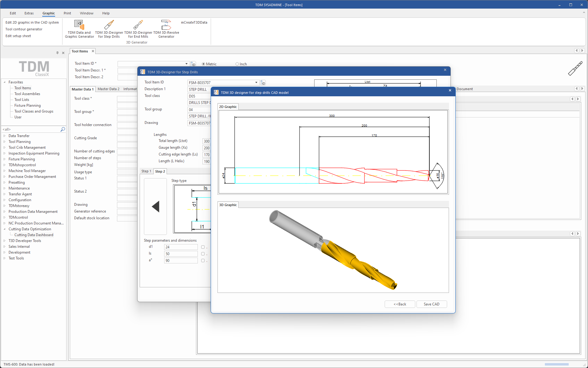The image size is (588, 368).
Task: Select the 2D Graphic tab
Action: 228,107
